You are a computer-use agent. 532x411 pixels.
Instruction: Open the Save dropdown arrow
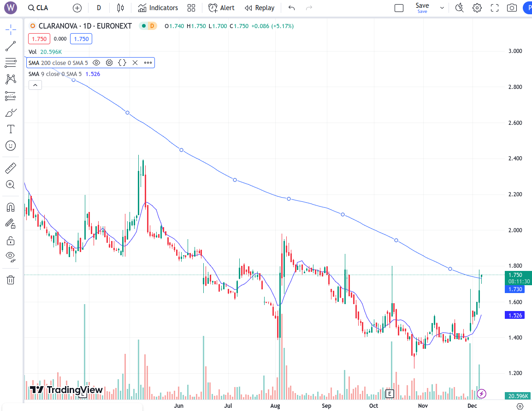(x=442, y=8)
